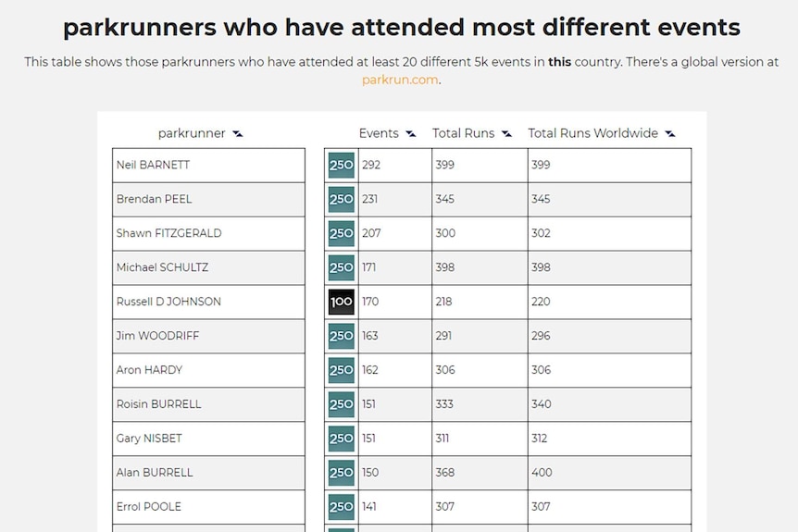Sort table by parkrunner name arrow
This screenshot has width=798, height=532.
(238, 134)
